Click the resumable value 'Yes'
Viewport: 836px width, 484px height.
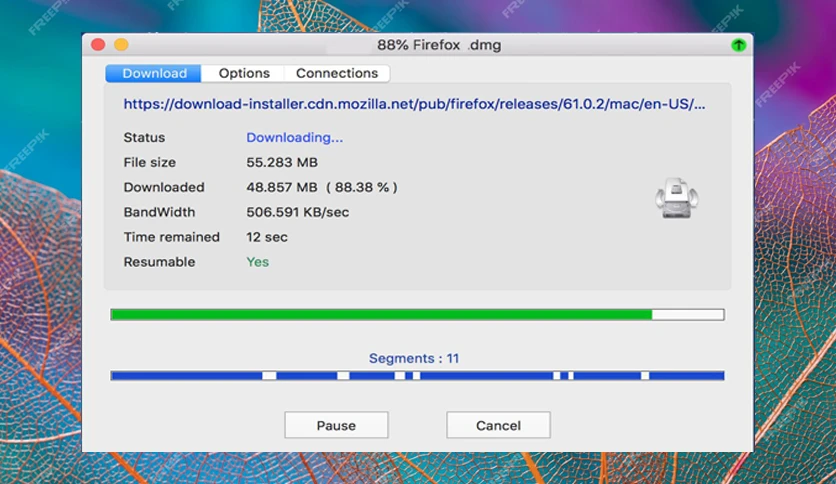pyautogui.click(x=258, y=262)
